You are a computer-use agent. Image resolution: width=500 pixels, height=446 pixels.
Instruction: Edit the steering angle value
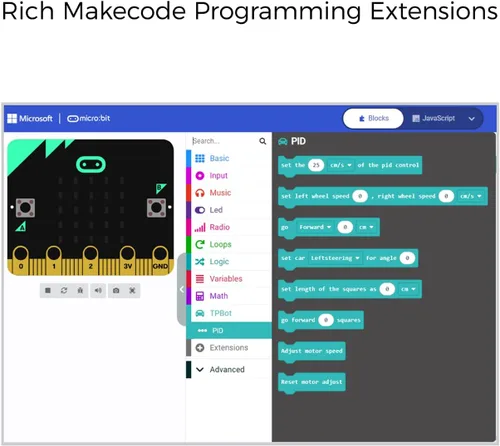click(x=407, y=258)
